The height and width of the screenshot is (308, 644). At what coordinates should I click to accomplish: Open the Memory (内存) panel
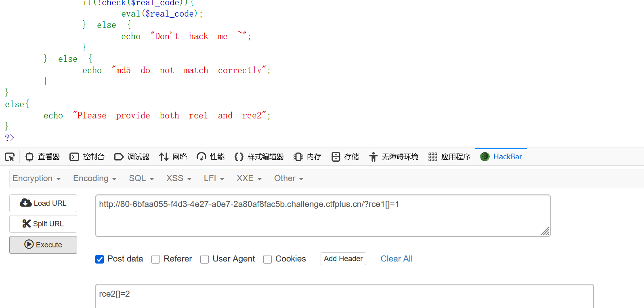(x=308, y=157)
